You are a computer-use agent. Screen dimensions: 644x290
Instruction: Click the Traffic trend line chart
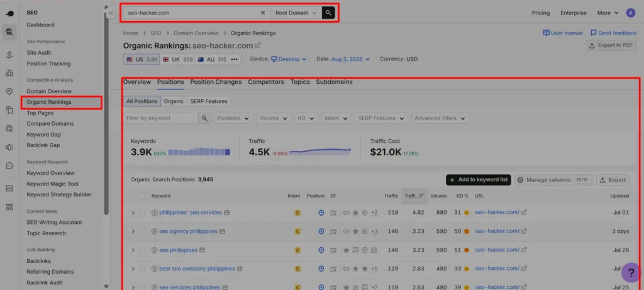pyautogui.click(x=320, y=152)
